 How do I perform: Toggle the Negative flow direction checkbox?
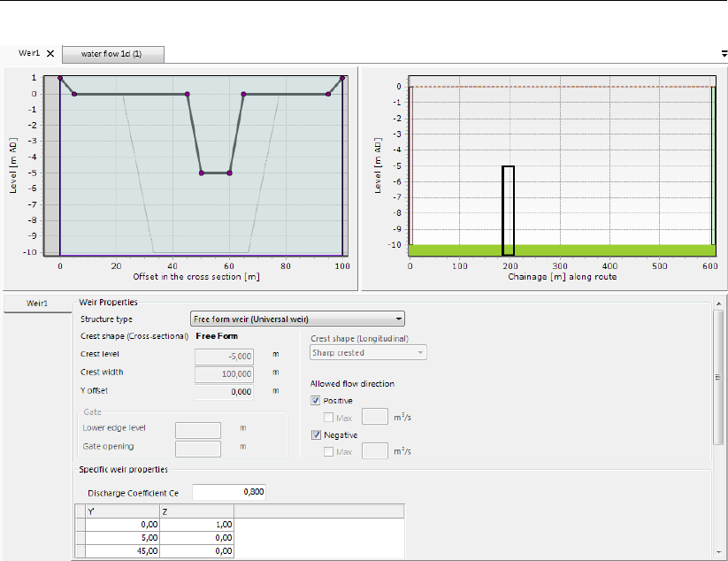click(x=316, y=434)
